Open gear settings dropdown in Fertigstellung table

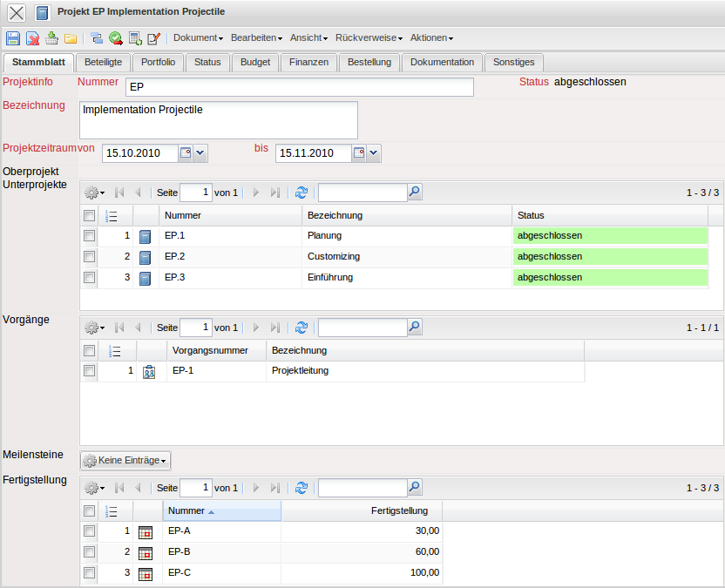pos(94,489)
